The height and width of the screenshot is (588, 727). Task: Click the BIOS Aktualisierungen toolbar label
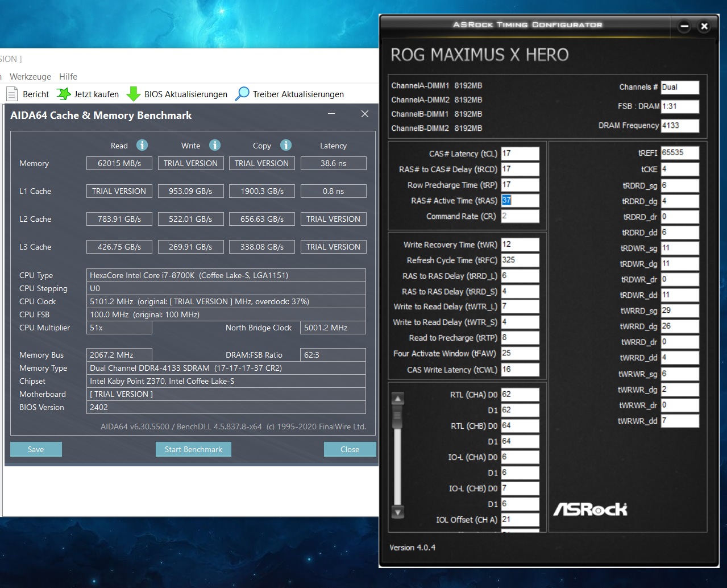tap(186, 94)
